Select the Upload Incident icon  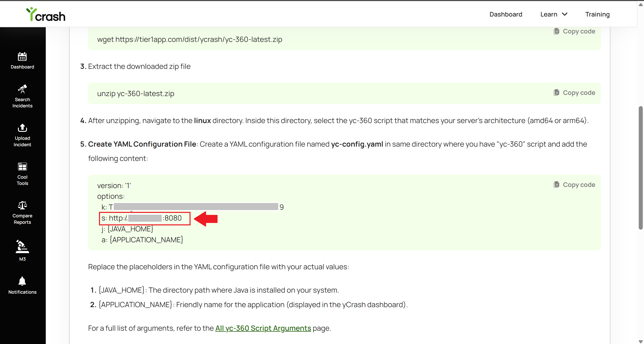22,128
